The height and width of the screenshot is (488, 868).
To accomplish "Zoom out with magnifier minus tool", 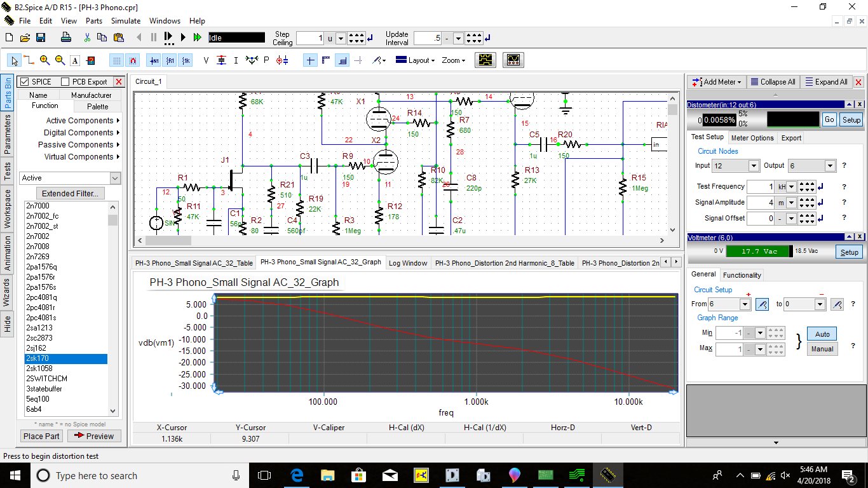I will [60, 60].
